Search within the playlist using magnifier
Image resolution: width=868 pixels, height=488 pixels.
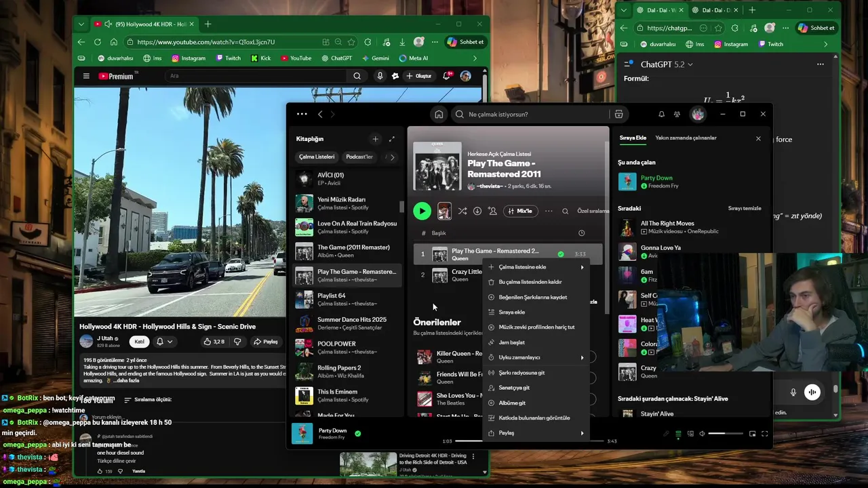click(x=565, y=211)
